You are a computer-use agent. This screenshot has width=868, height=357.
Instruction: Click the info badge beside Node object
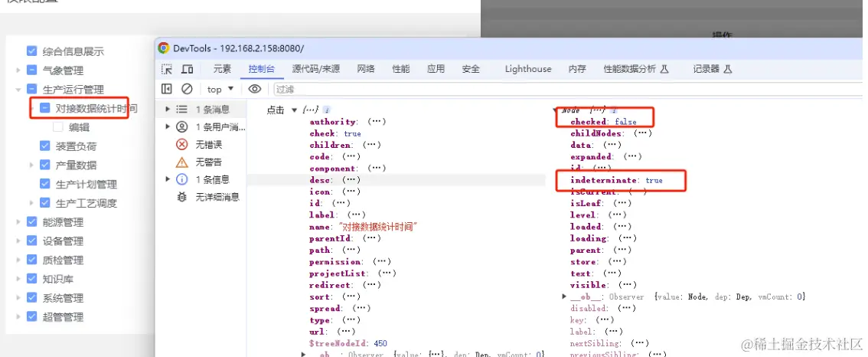[613, 110]
